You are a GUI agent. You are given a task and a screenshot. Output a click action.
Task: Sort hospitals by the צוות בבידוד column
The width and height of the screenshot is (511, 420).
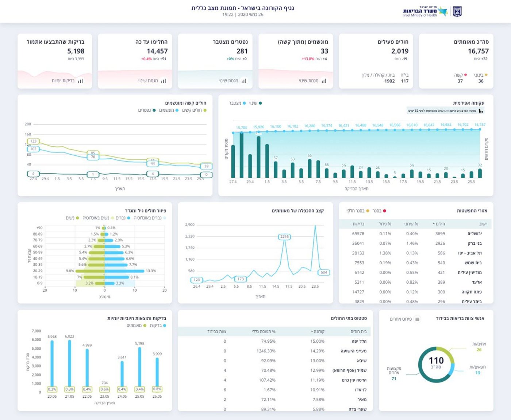(217, 332)
